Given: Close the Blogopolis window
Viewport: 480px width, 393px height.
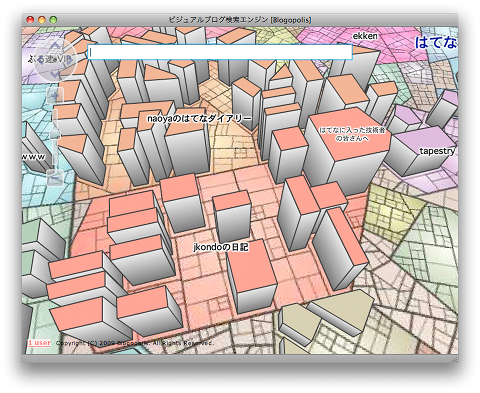Looking at the screenshot, I should click(30, 20).
